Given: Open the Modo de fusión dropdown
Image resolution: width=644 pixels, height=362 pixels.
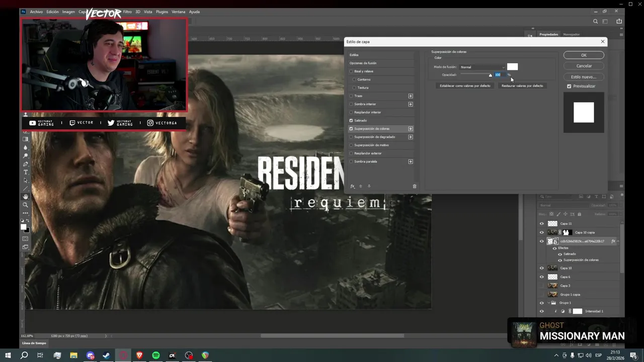Looking at the screenshot, I should 482,67.
